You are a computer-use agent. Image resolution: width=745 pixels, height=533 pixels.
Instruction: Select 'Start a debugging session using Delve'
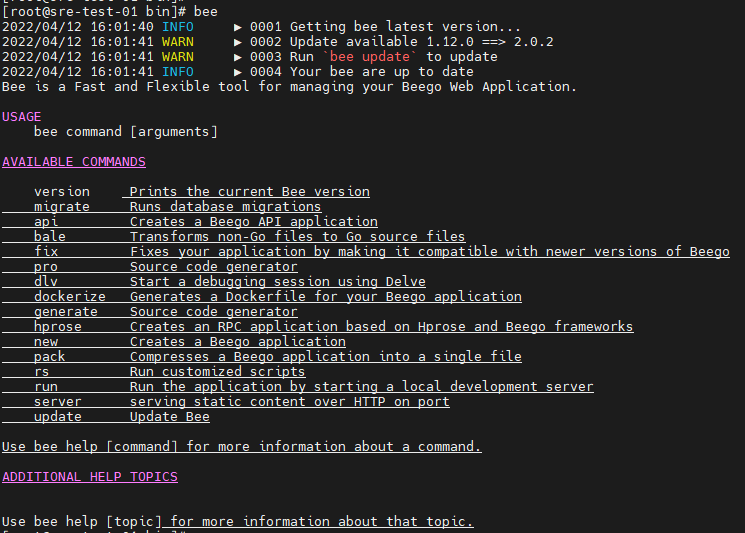[277, 281]
